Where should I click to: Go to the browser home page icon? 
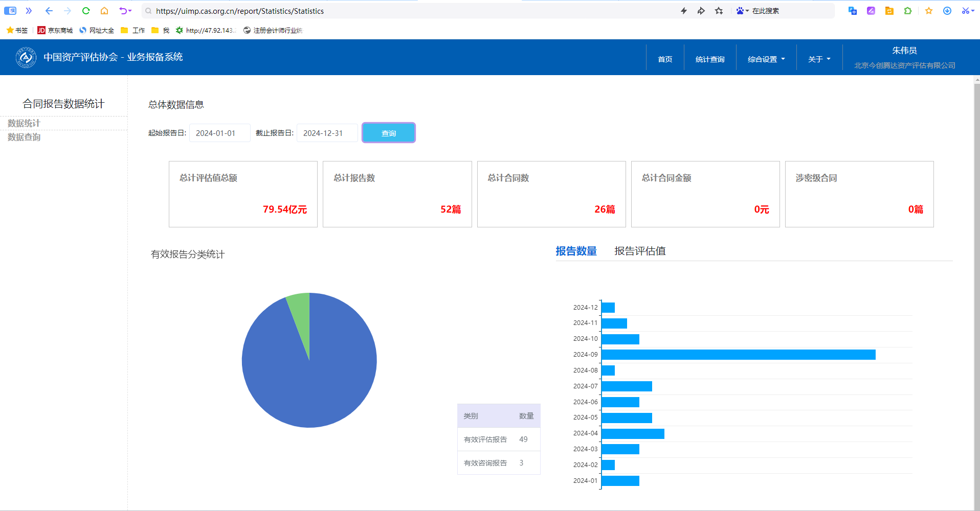[104, 11]
